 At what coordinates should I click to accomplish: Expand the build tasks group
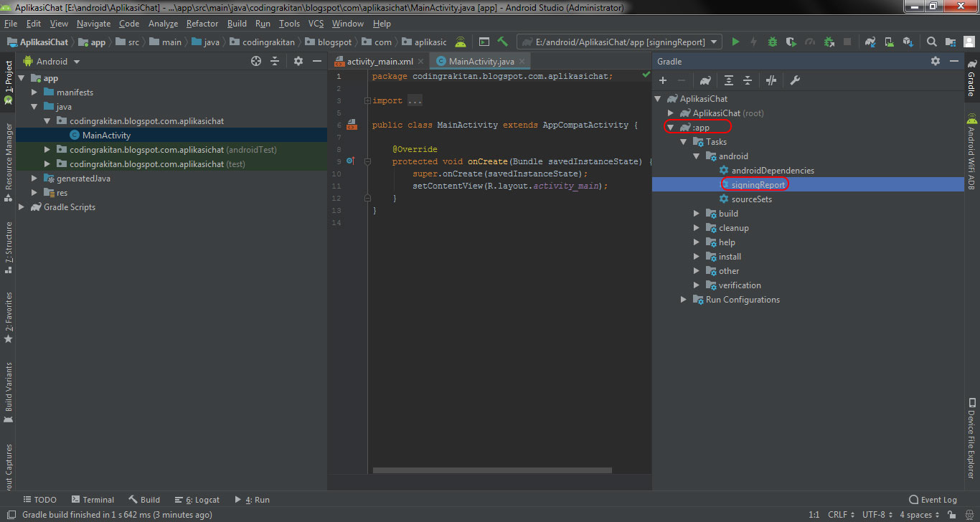pos(696,214)
